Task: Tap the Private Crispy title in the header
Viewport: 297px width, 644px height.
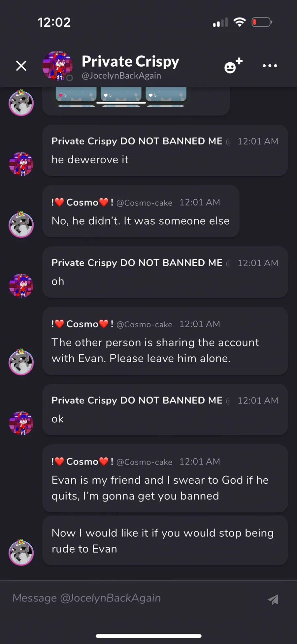Action: [130, 61]
